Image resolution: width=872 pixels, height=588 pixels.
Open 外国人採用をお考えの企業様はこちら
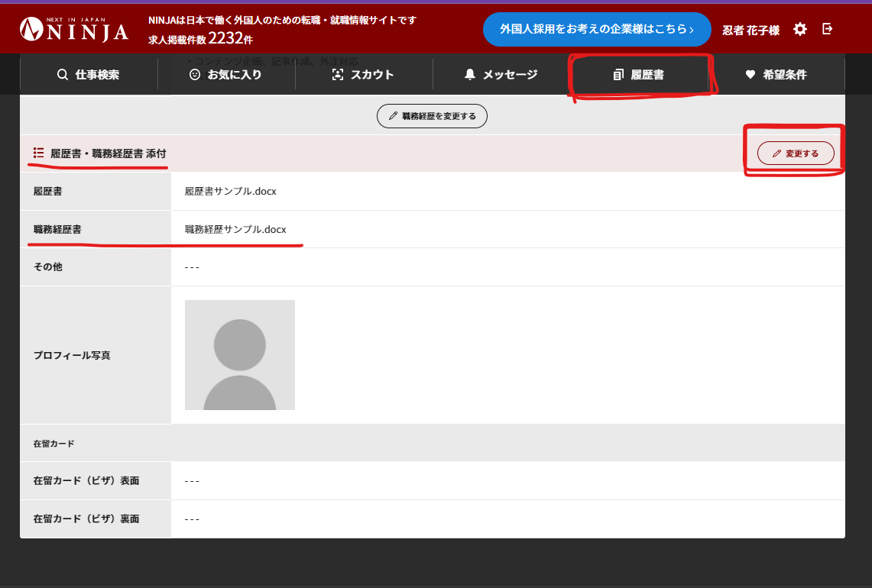click(x=597, y=29)
